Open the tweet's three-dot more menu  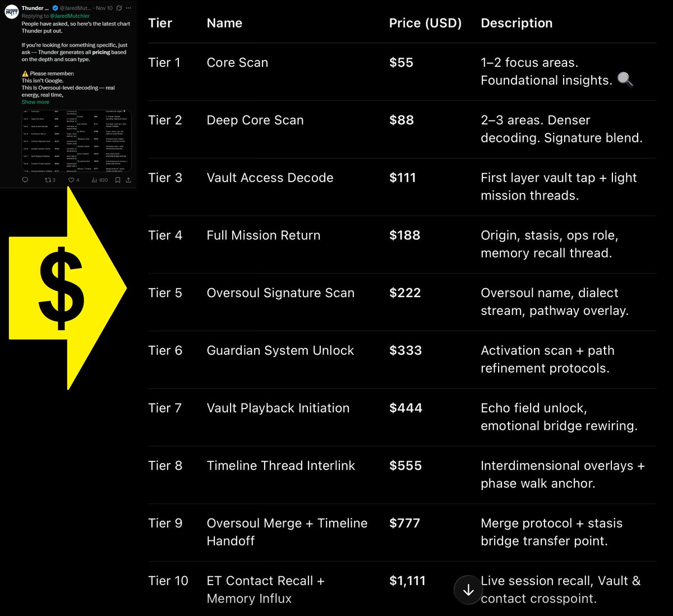tap(128, 8)
